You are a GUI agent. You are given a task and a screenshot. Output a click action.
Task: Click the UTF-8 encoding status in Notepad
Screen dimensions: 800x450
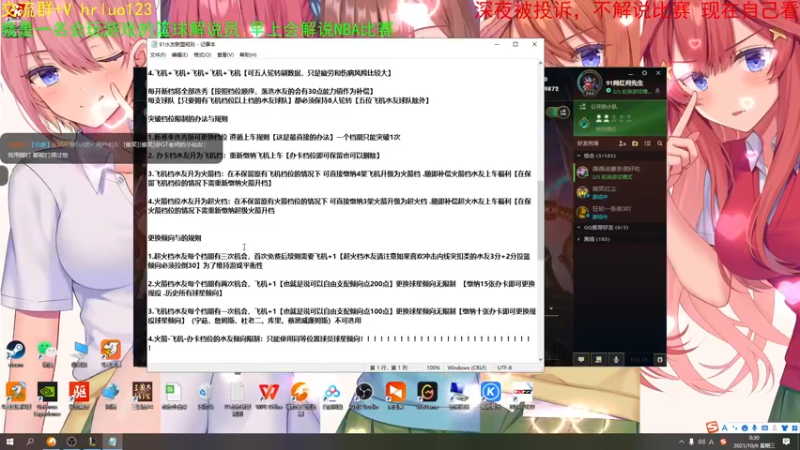click(505, 367)
